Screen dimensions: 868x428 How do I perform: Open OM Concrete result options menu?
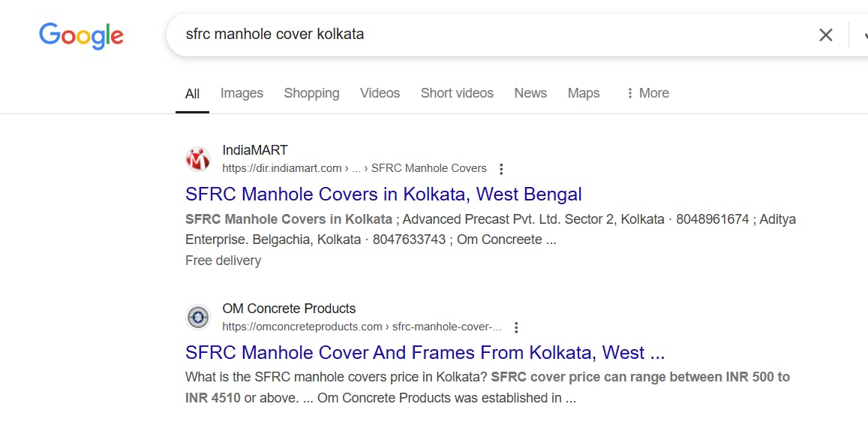tap(516, 327)
